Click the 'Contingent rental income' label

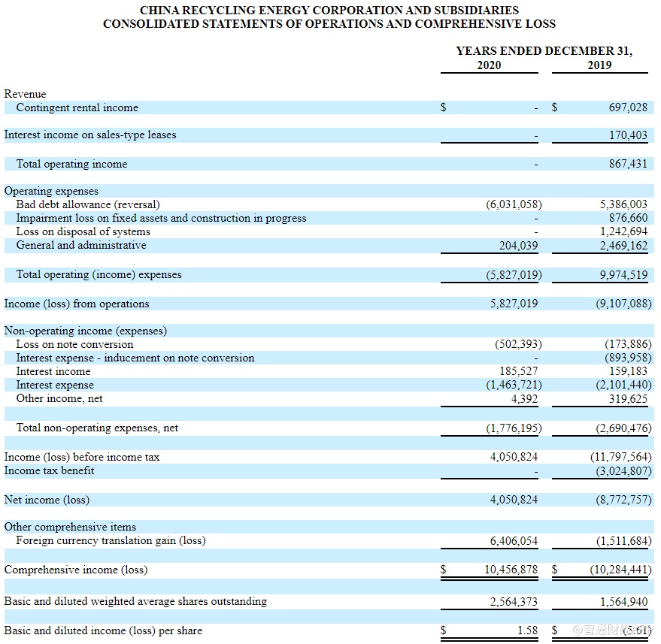click(77, 107)
